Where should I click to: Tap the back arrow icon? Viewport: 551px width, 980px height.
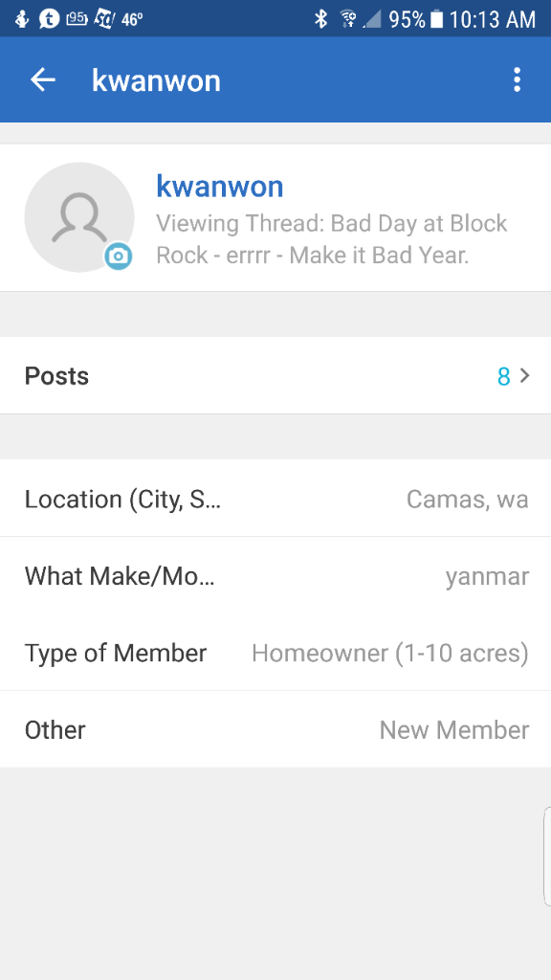43,80
